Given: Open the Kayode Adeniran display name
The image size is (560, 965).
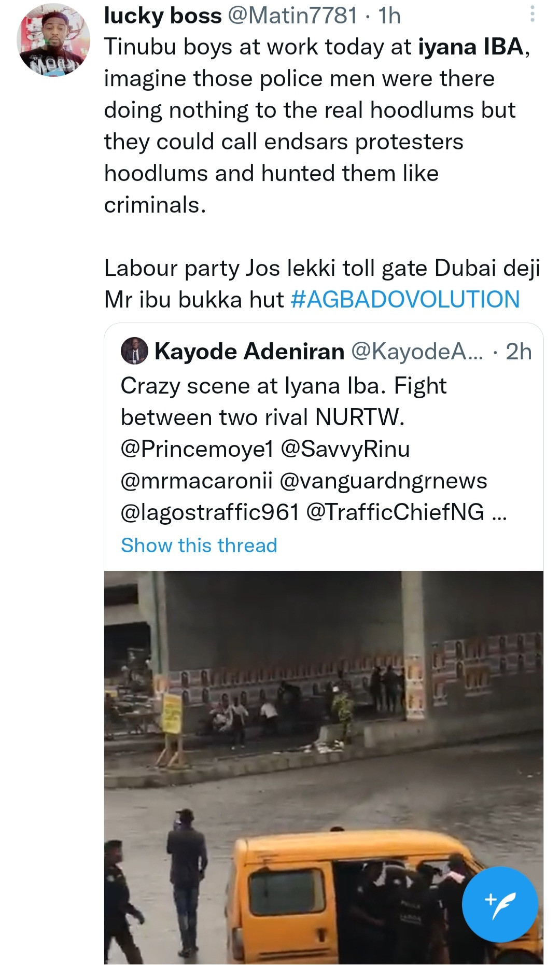Looking at the screenshot, I should coord(249,351).
